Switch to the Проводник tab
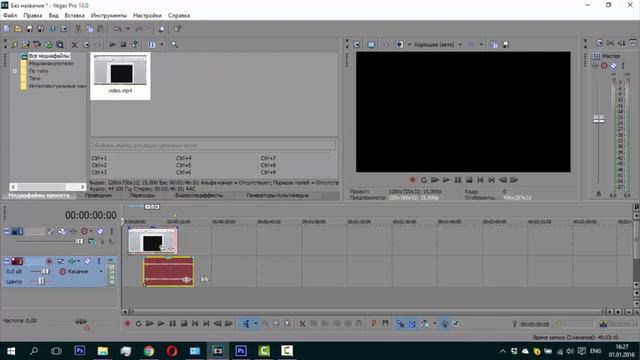 pos(98,196)
